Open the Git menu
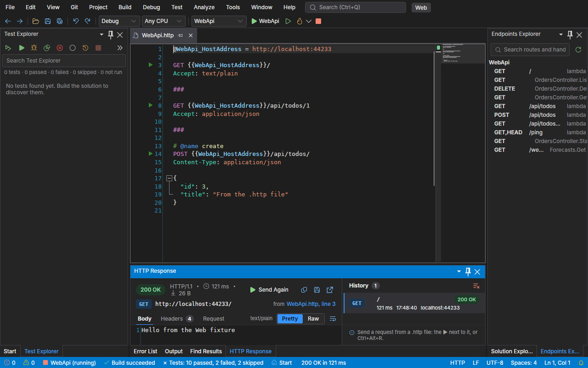The image size is (588, 368). point(74,7)
